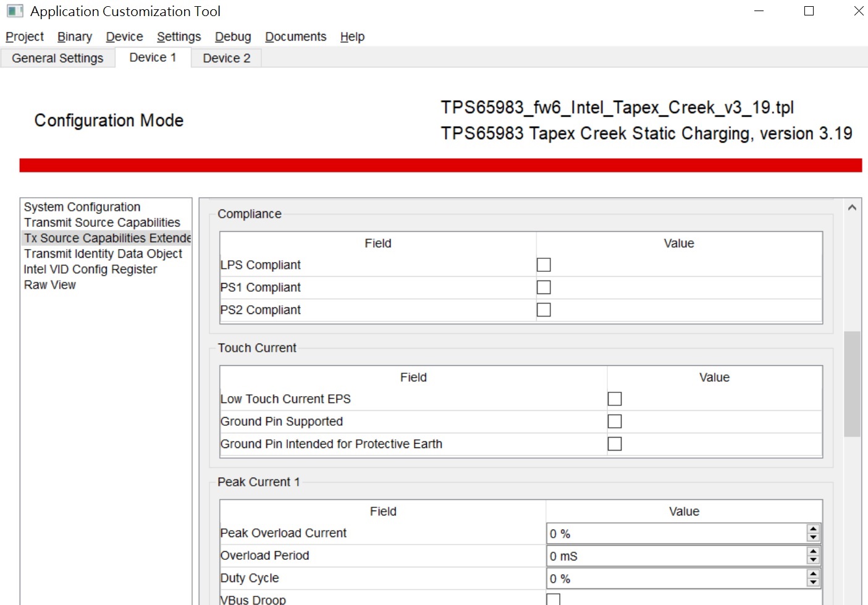Click the Configuration Mode heading
Image resolution: width=868 pixels, height=605 pixels.
point(109,121)
